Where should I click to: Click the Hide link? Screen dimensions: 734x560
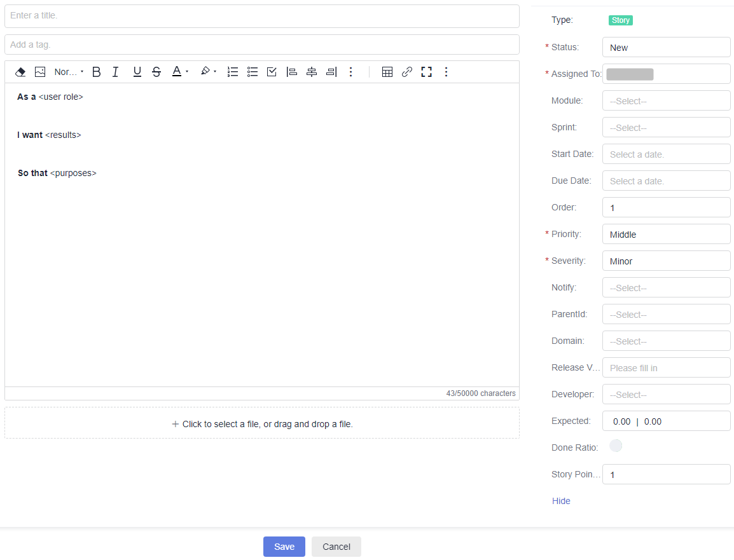561,501
